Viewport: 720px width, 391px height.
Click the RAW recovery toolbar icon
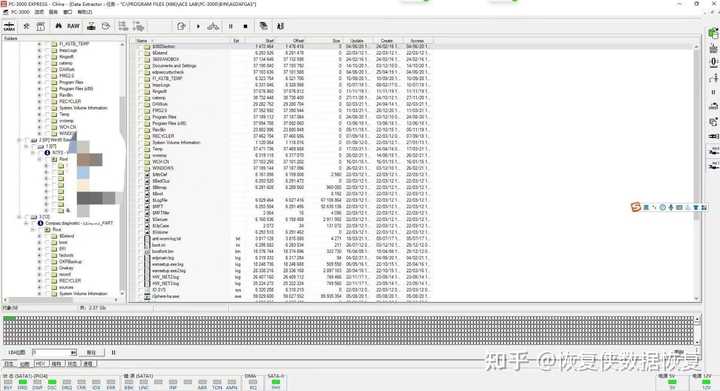click(x=73, y=26)
